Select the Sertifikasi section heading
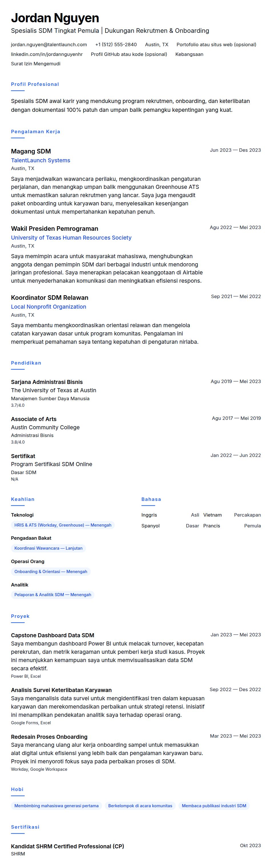The height and width of the screenshot is (868, 272). click(x=25, y=827)
